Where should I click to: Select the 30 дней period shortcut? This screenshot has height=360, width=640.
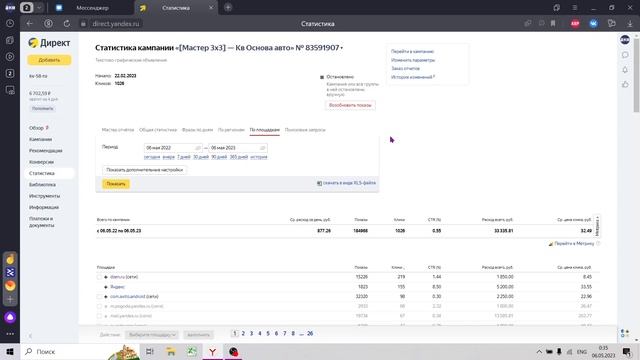coord(201,157)
